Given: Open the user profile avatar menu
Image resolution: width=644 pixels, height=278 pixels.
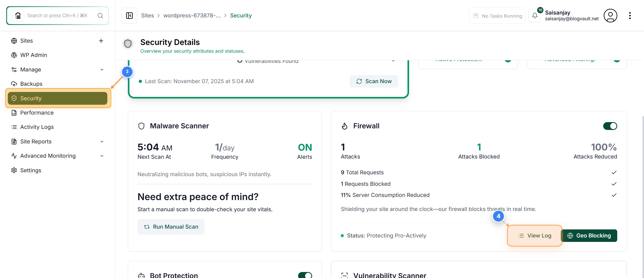Looking at the screenshot, I should [610, 16].
